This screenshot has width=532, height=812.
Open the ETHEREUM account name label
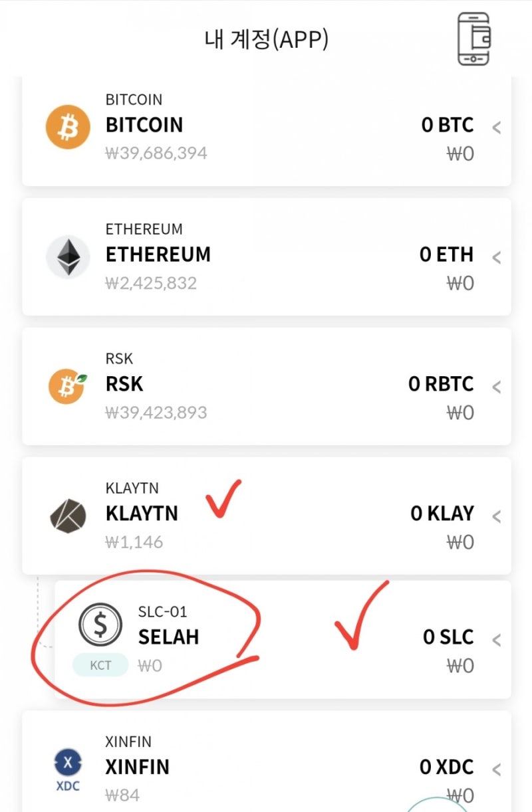[158, 254]
